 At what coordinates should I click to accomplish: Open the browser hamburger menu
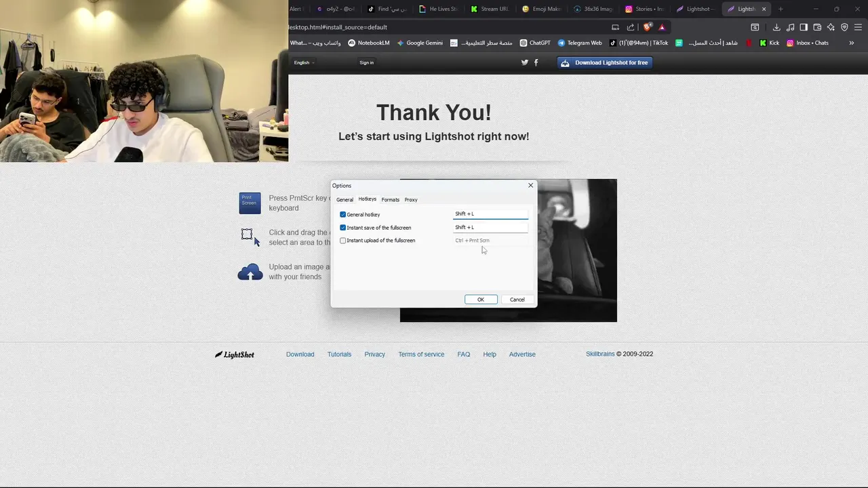pos(859,27)
